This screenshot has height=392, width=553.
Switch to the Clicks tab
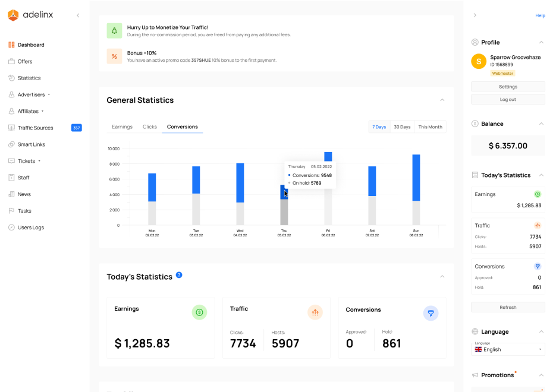click(x=150, y=127)
